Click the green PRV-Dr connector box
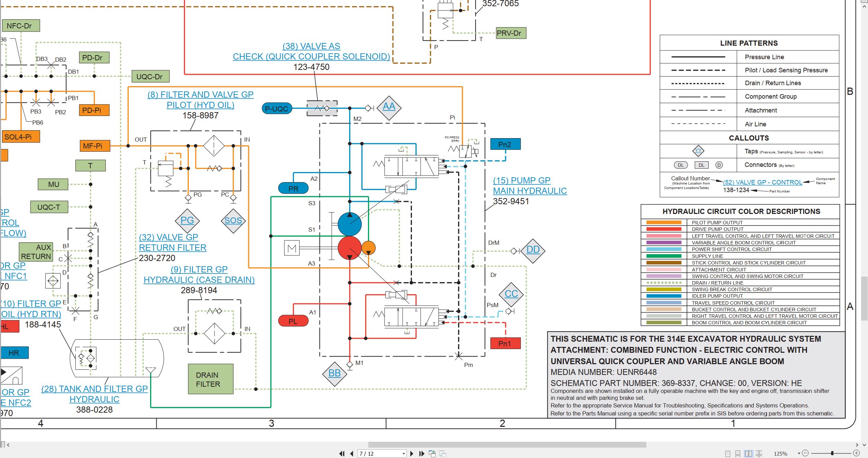868x458 pixels. coord(511,33)
